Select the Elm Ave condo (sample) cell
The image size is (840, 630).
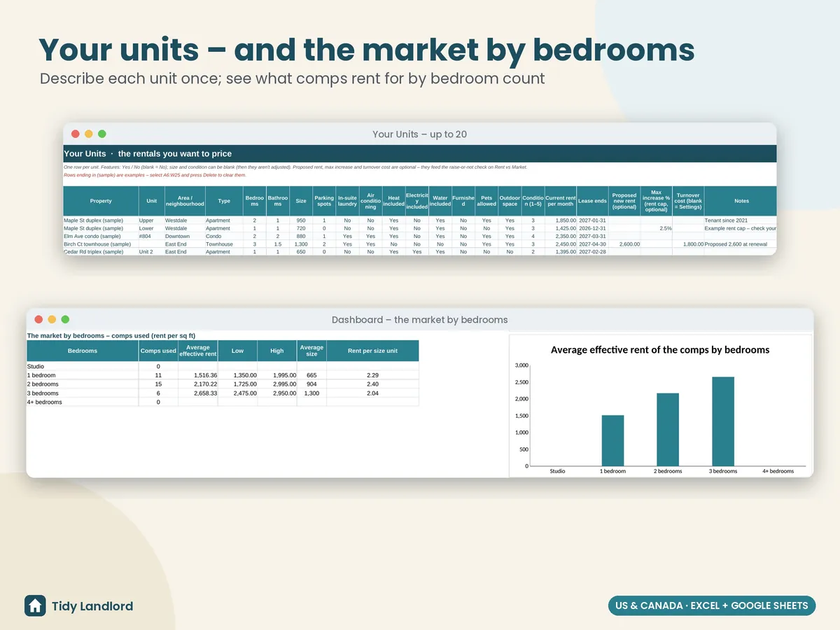[x=101, y=237]
